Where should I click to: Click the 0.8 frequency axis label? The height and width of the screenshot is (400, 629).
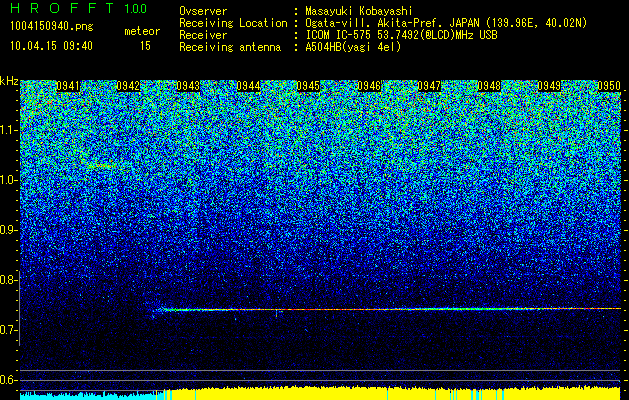pyautogui.click(x=8, y=280)
